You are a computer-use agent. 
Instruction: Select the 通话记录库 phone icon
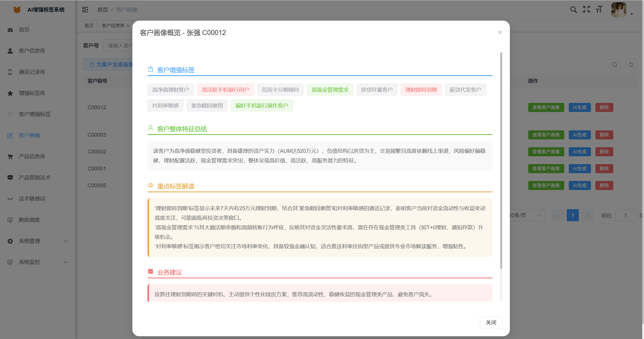10,72
